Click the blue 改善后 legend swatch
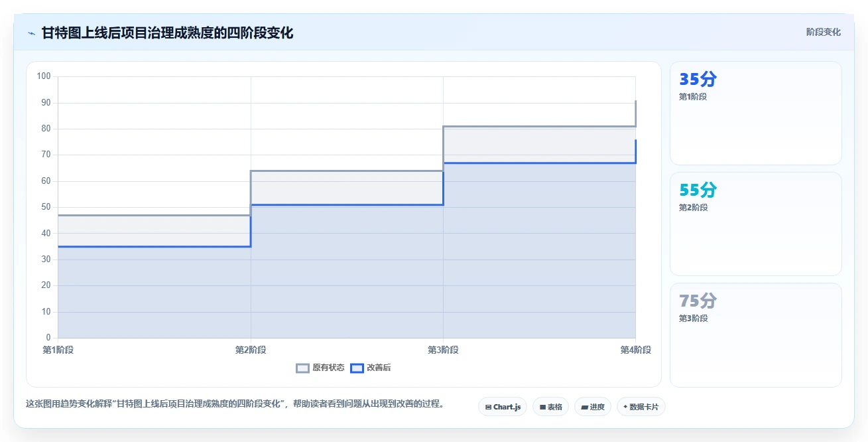Image resolution: width=868 pixels, height=442 pixels. 357,368
